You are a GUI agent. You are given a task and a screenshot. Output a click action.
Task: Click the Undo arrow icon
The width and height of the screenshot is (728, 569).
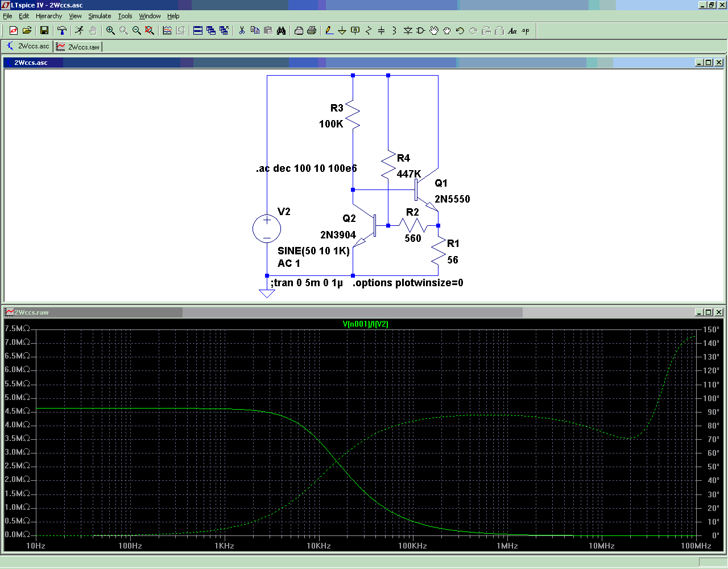[460, 31]
